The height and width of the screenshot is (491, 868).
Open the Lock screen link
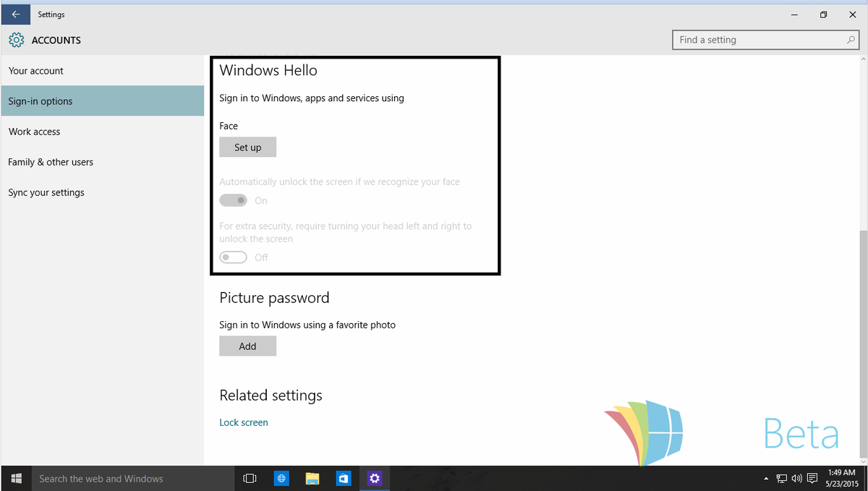[244, 422]
